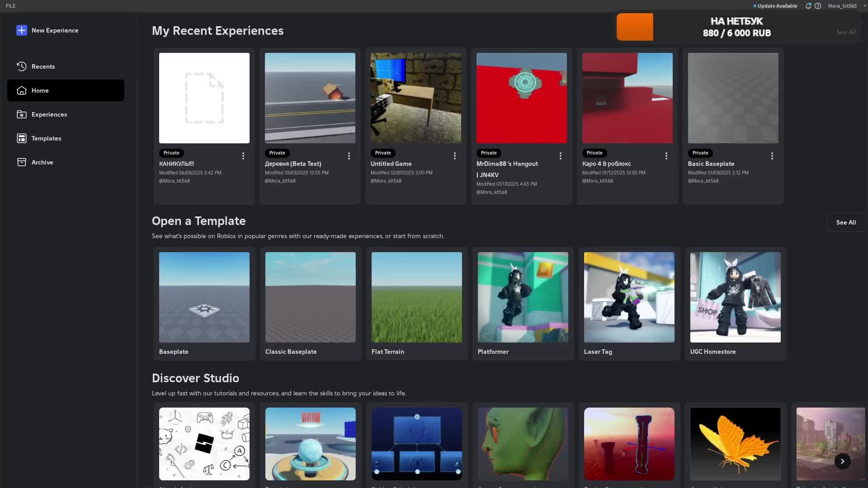Choose the Platformer template
Screen dimensions: 868x488
pyautogui.click(x=523, y=304)
